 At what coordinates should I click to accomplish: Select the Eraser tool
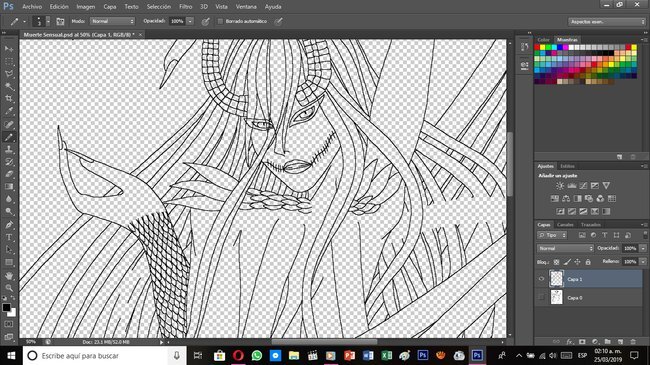pos(9,174)
